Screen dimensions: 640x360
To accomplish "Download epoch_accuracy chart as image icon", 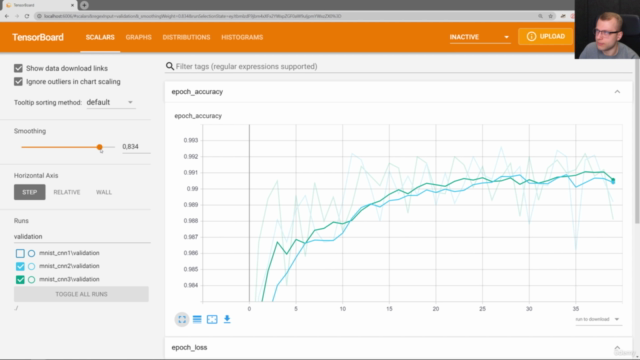I will [x=227, y=319].
